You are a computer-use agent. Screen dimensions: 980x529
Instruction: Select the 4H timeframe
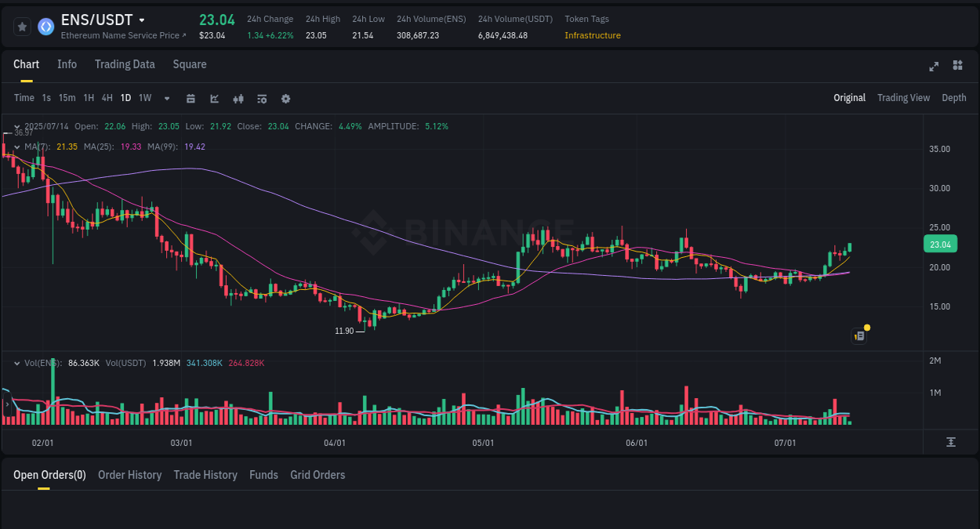107,99
